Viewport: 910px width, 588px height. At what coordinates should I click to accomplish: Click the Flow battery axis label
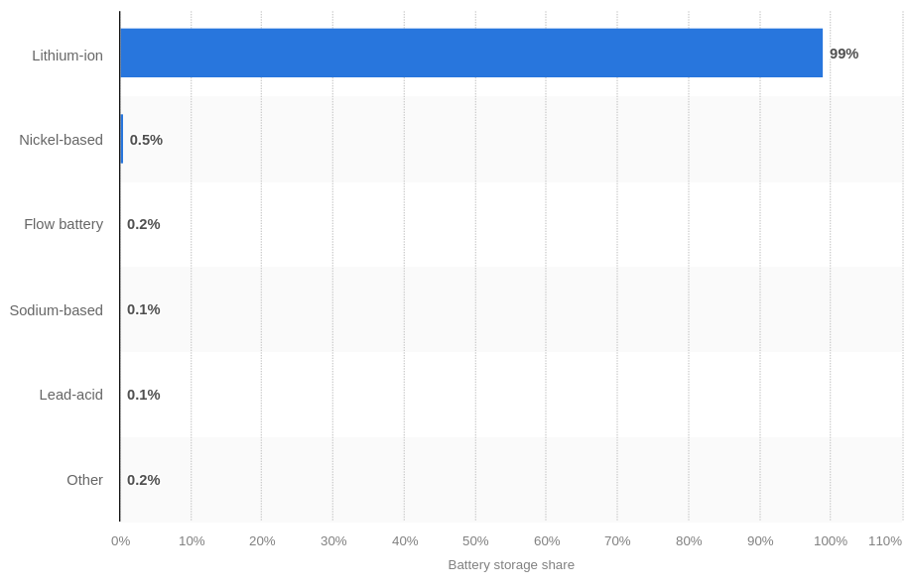click(64, 224)
